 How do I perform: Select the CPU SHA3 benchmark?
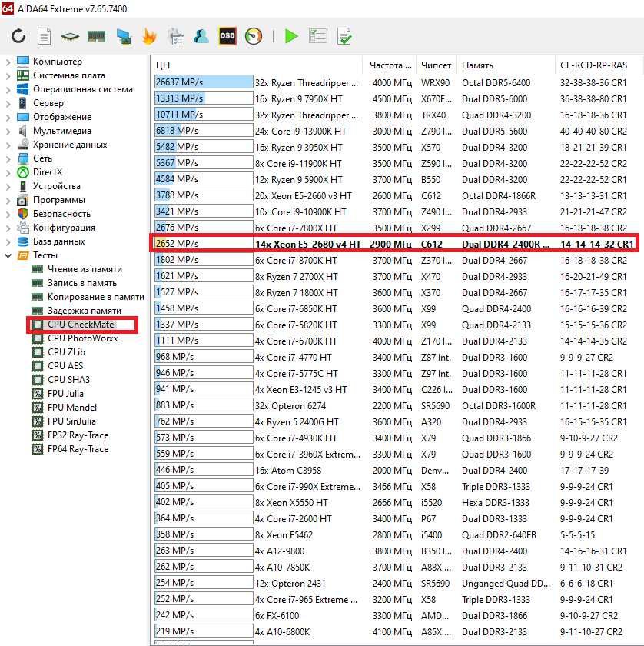point(68,380)
